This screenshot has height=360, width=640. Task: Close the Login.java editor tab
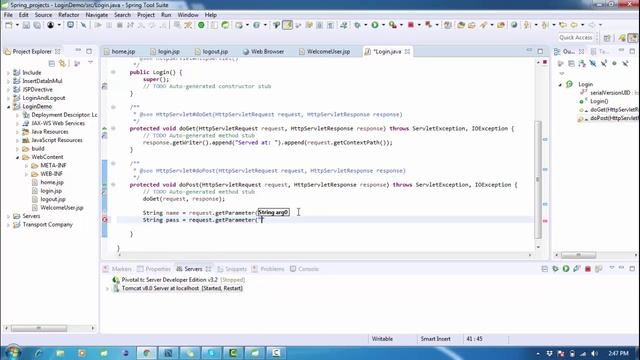(x=407, y=51)
